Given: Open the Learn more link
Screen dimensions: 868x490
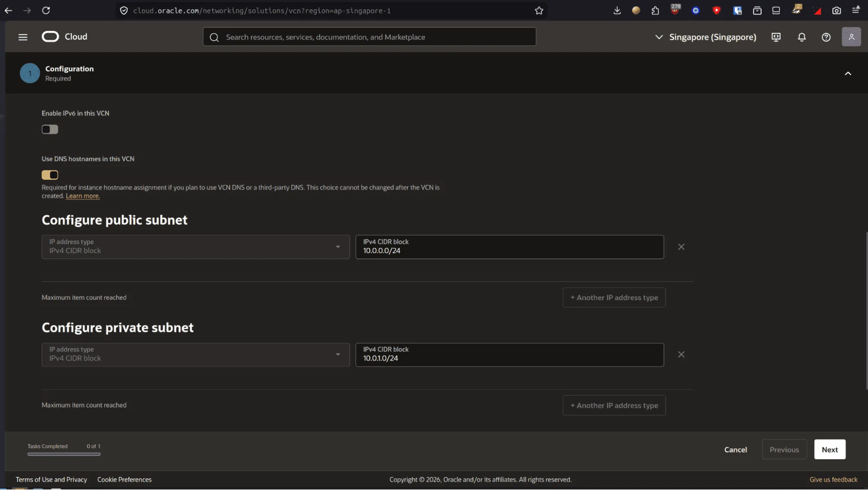Looking at the screenshot, I should click(x=83, y=196).
